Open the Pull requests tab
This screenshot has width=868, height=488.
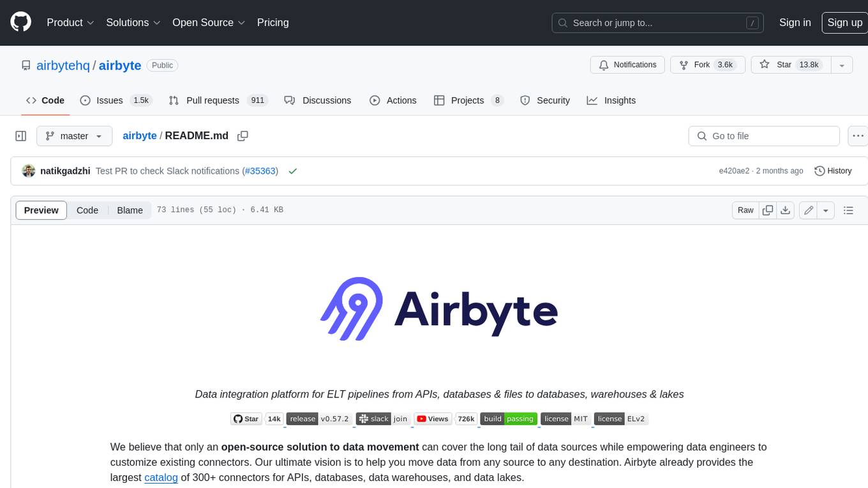(x=218, y=100)
